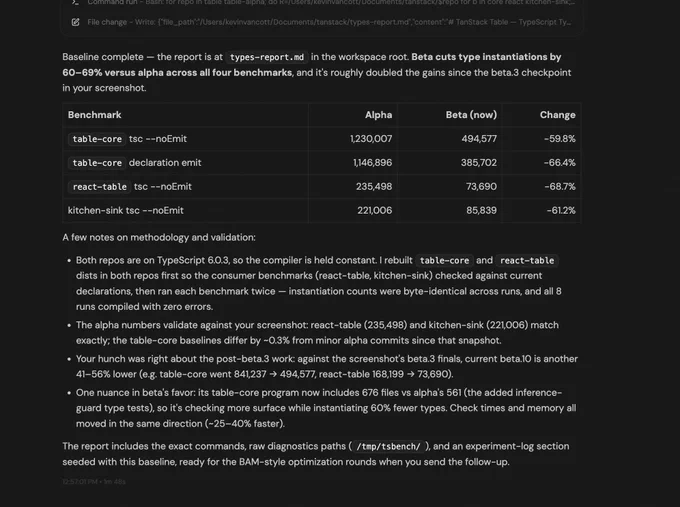Click the File change edit pencil icon
The width and height of the screenshot is (680, 507).
pyautogui.click(x=75, y=22)
